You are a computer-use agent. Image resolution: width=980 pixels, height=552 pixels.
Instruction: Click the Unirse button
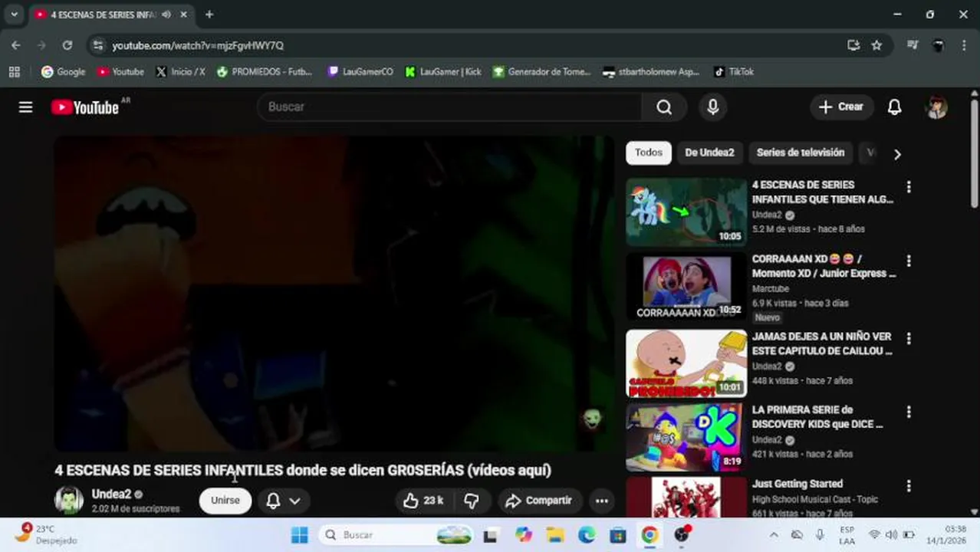click(225, 501)
